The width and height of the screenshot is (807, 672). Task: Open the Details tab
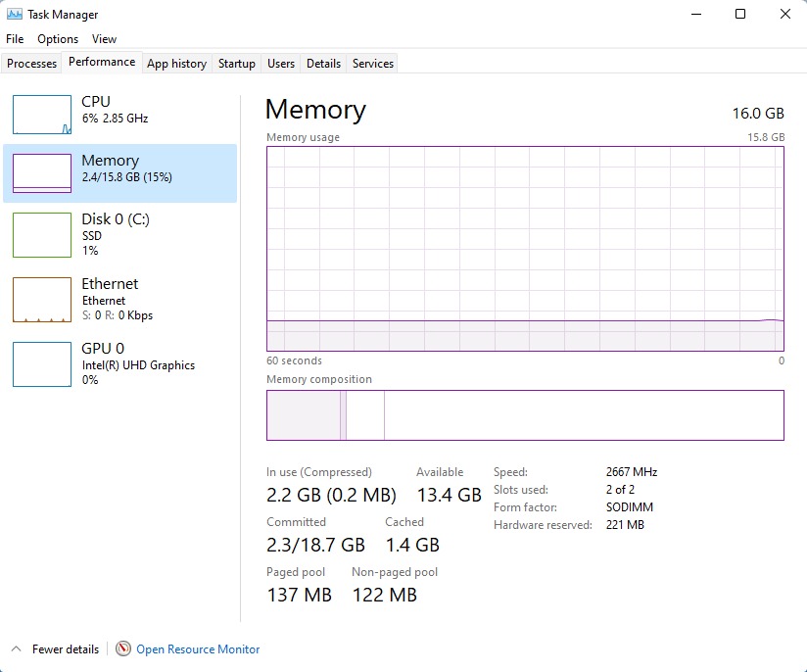coord(323,64)
